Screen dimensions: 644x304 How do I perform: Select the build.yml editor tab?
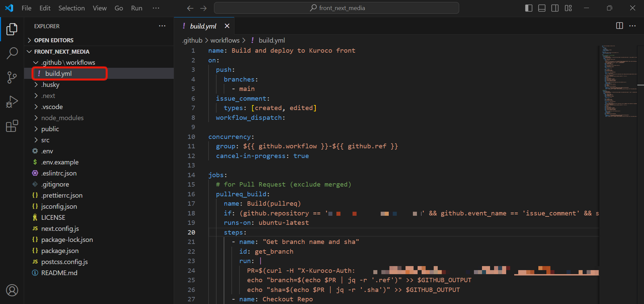pos(204,26)
